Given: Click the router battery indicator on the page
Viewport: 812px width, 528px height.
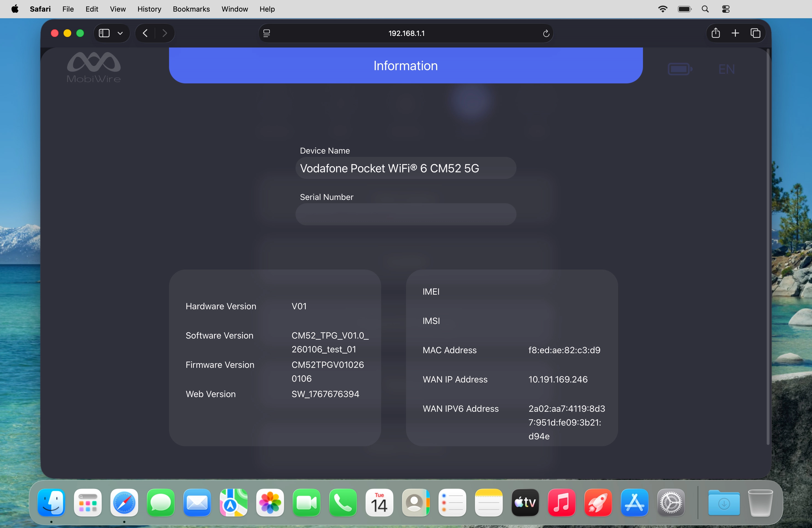Looking at the screenshot, I should click(680, 68).
